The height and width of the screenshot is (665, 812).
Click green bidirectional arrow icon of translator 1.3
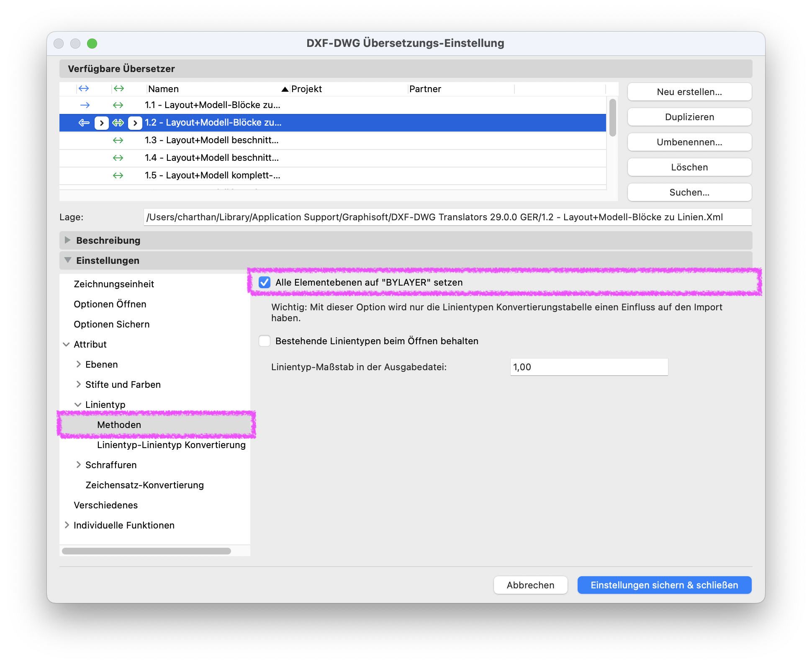[x=118, y=140]
